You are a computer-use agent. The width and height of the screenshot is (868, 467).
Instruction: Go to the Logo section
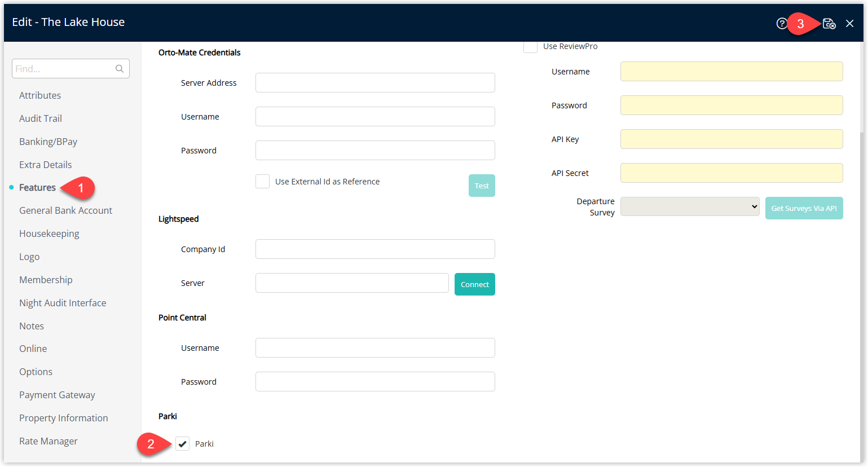pyautogui.click(x=29, y=257)
